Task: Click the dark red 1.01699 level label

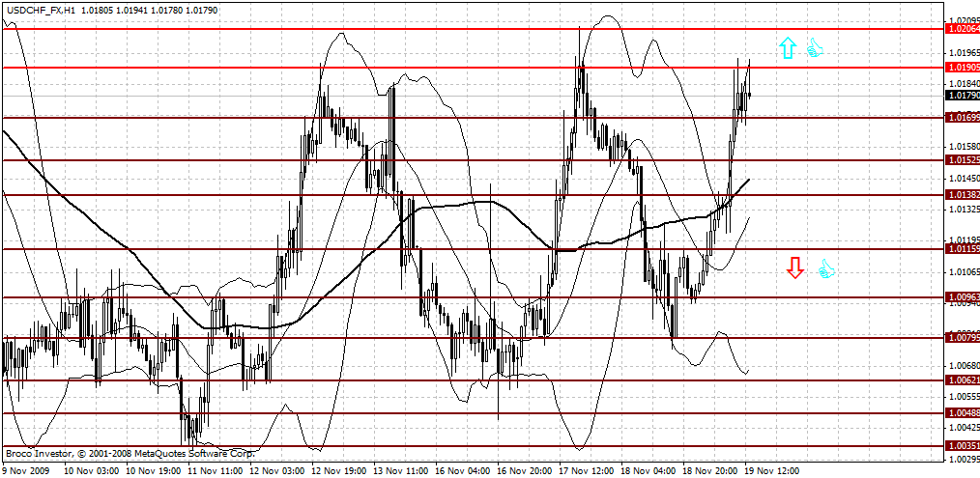Action: tap(964, 118)
